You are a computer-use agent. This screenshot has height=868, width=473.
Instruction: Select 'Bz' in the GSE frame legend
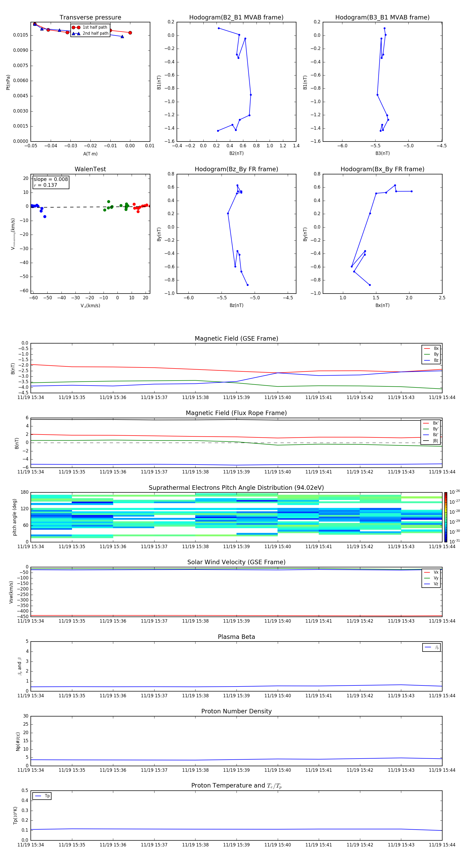[431, 360]
